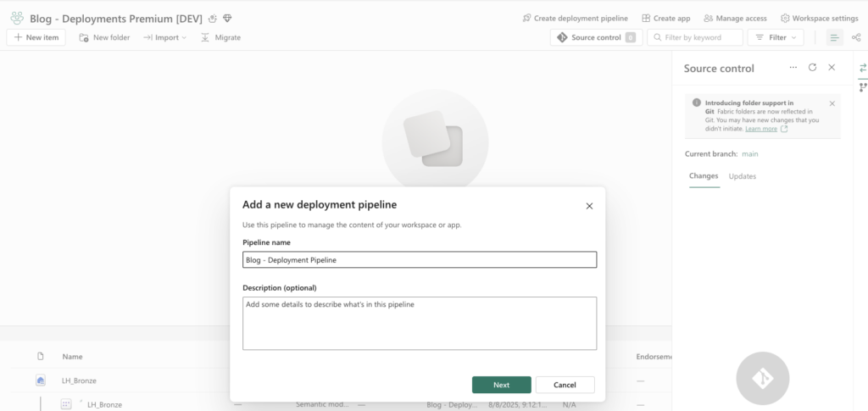Select the Changes tab
The width and height of the screenshot is (868, 411).
point(704,176)
